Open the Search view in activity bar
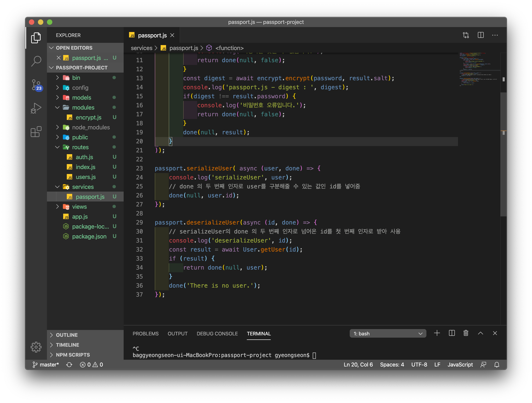Screen dimensions: 532x403 [36, 61]
